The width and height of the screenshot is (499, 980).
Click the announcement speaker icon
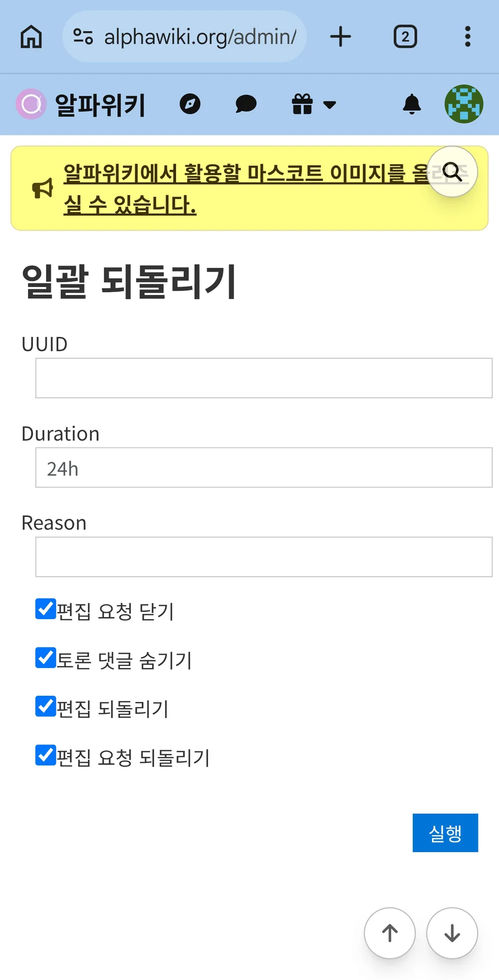tap(42, 188)
